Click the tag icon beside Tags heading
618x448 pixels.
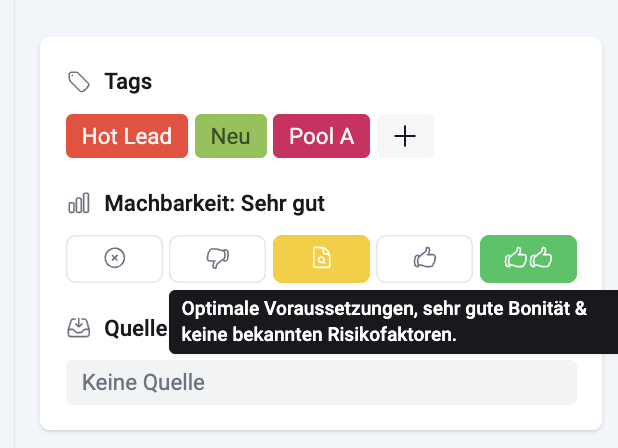point(79,82)
